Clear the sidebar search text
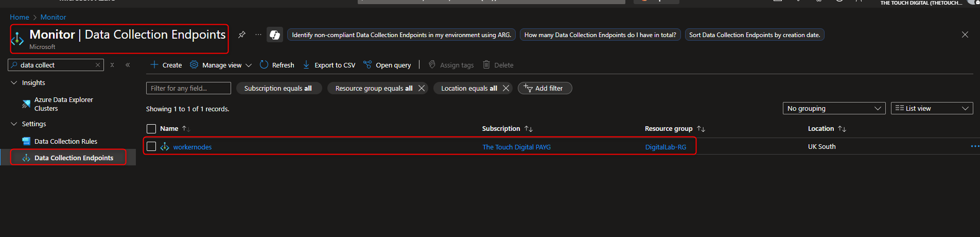Viewport: 980px width, 237px height. (x=98, y=65)
